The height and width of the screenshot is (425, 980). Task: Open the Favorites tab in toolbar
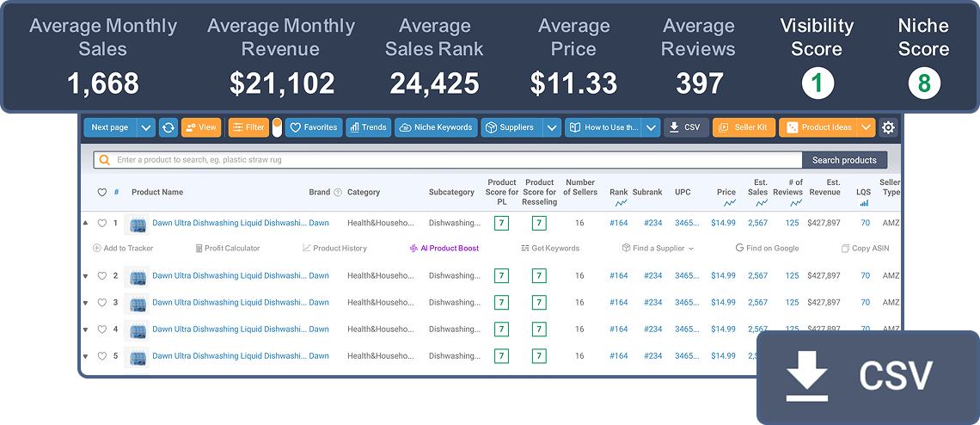[314, 127]
